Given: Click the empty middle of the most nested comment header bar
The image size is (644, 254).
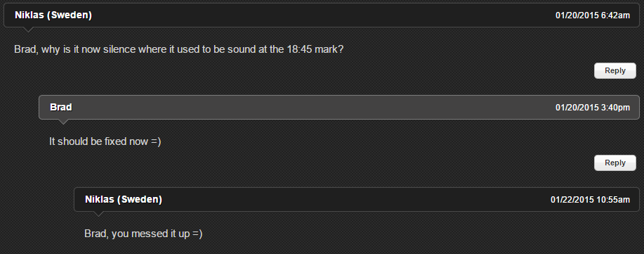Looking at the screenshot, I should [355, 200].
